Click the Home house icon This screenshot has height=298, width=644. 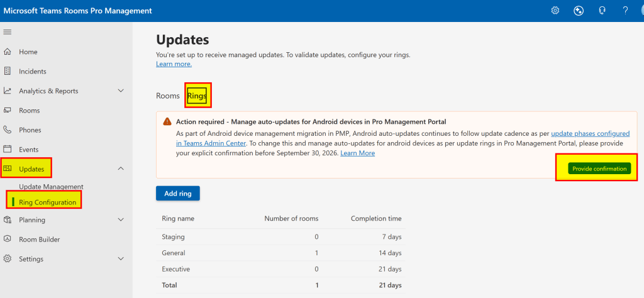(8, 52)
